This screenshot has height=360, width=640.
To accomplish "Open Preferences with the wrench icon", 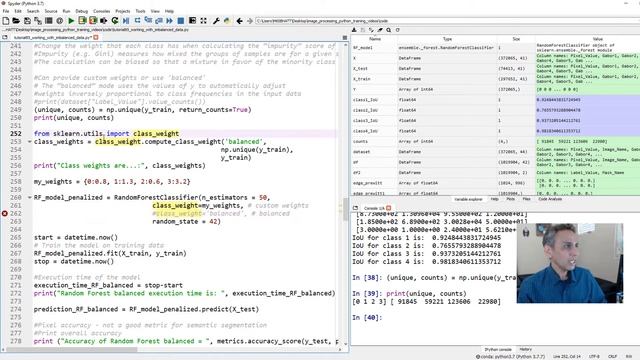I will [x=216, y=20].
